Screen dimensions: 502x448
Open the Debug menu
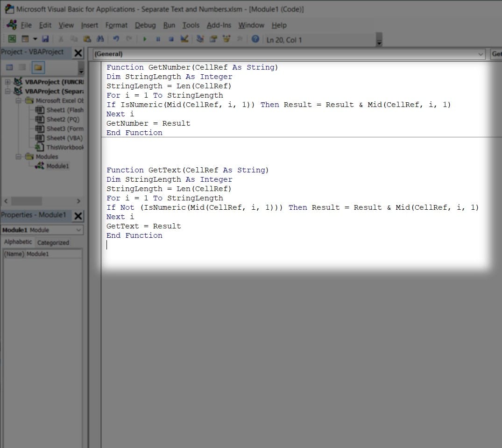[x=145, y=25]
